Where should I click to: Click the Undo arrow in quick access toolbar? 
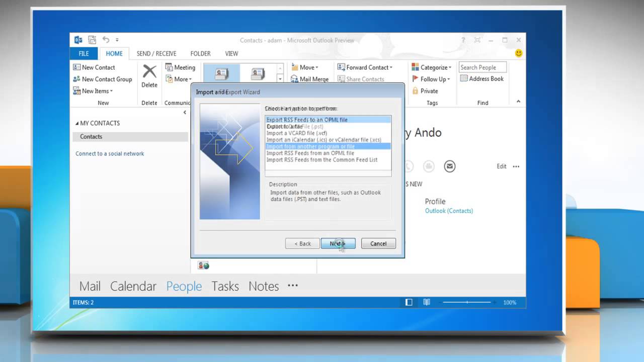coord(106,40)
